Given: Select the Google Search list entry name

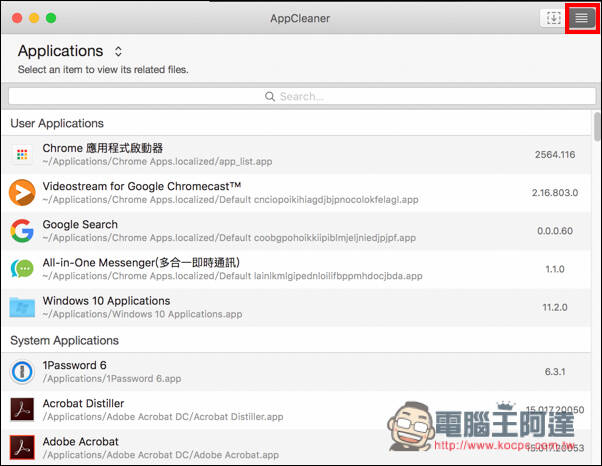Looking at the screenshot, I should click(x=80, y=224).
